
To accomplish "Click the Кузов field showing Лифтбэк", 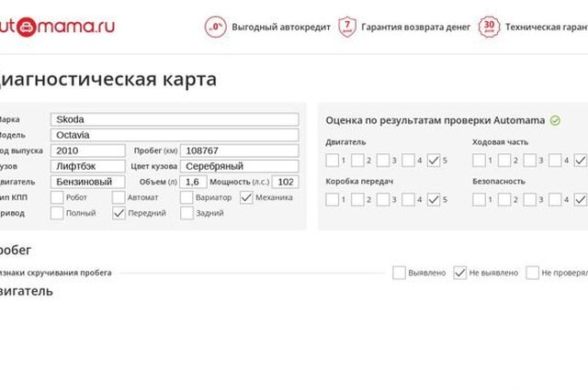I will point(88,166).
